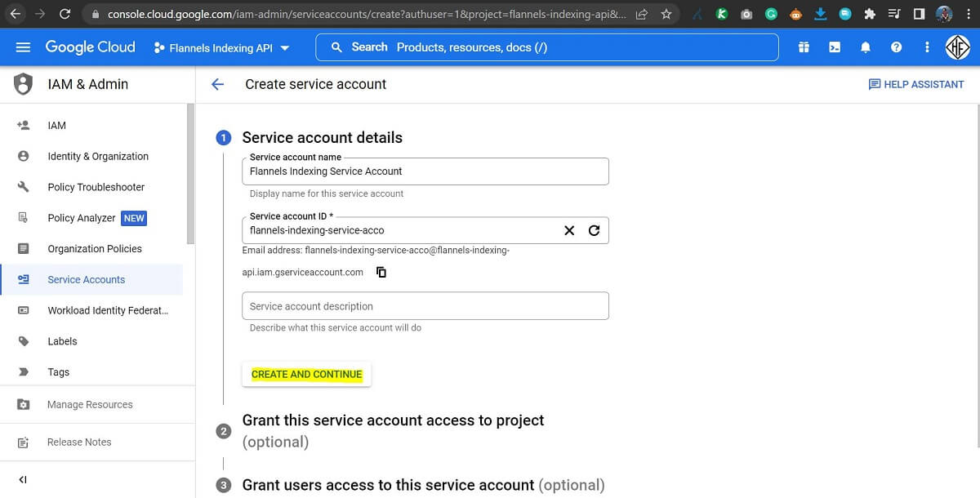Click the sidebar vertical scrollbar

[191, 174]
